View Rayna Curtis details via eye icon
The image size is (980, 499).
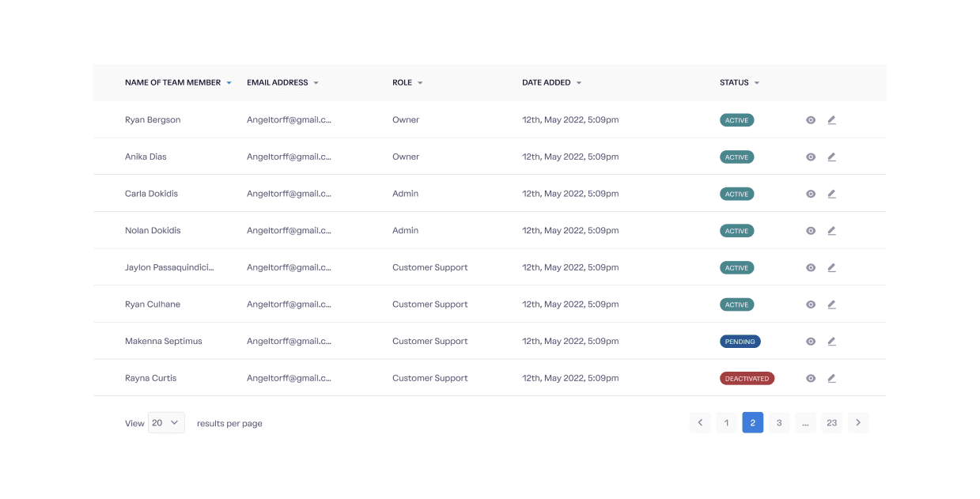[x=811, y=379]
